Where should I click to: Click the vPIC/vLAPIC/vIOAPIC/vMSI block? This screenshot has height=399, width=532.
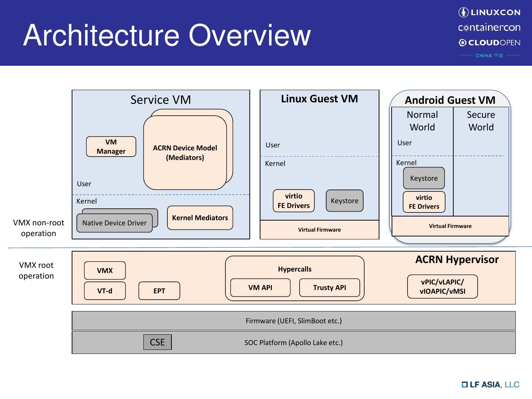point(442,287)
